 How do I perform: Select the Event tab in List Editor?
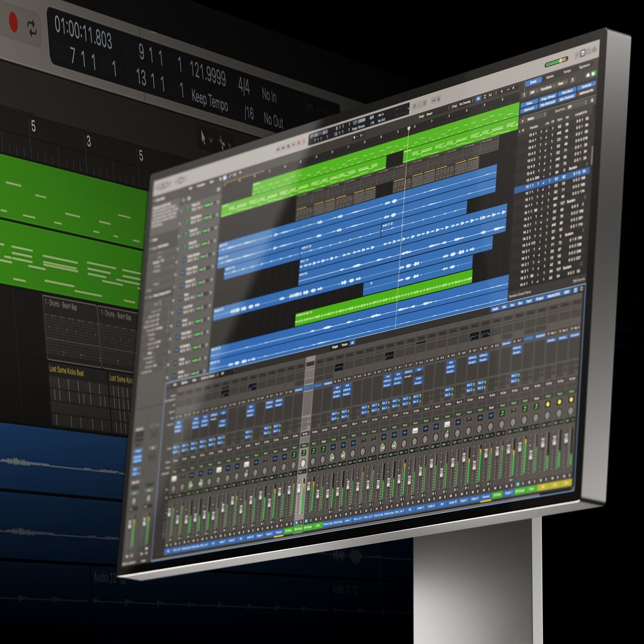point(534,82)
